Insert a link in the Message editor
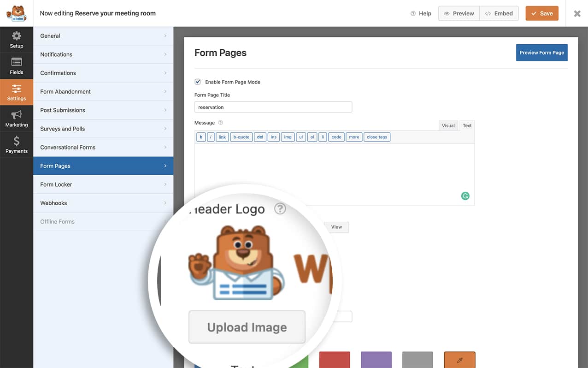588x368 pixels. click(x=222, y=137)
